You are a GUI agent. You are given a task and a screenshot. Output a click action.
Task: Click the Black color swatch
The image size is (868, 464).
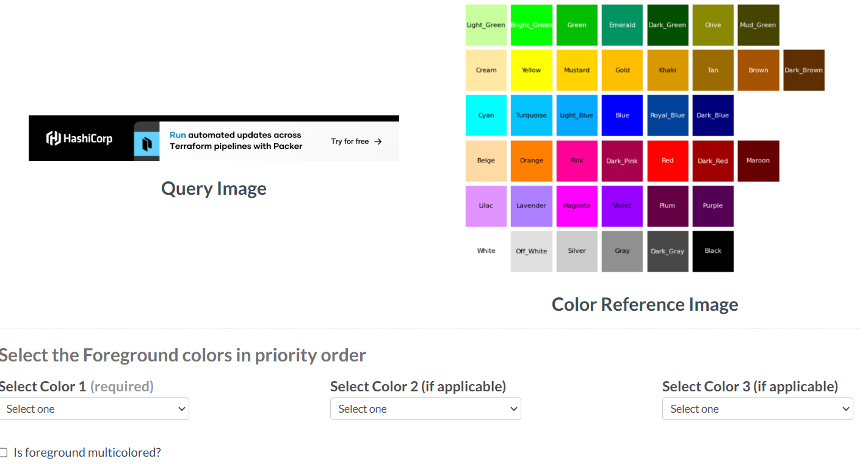pos(713,251)
